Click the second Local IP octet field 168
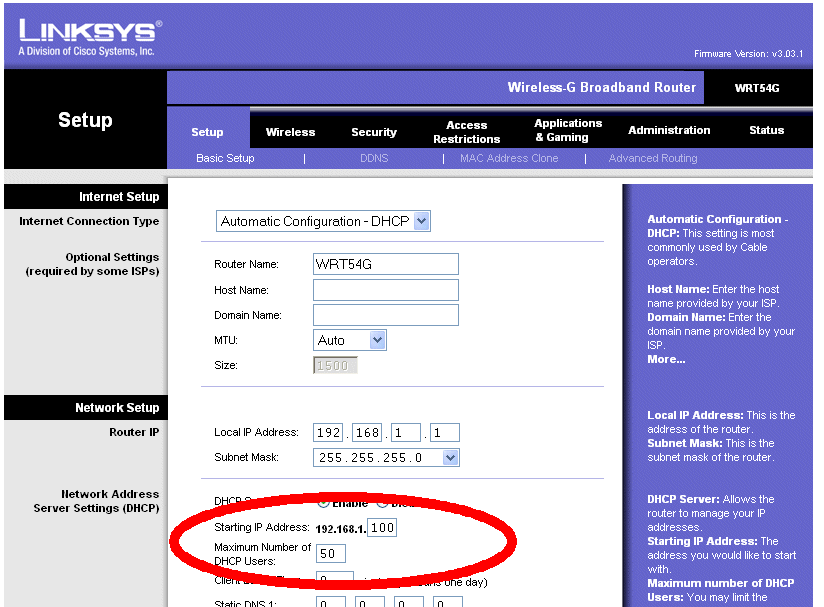 pos(367,433)
